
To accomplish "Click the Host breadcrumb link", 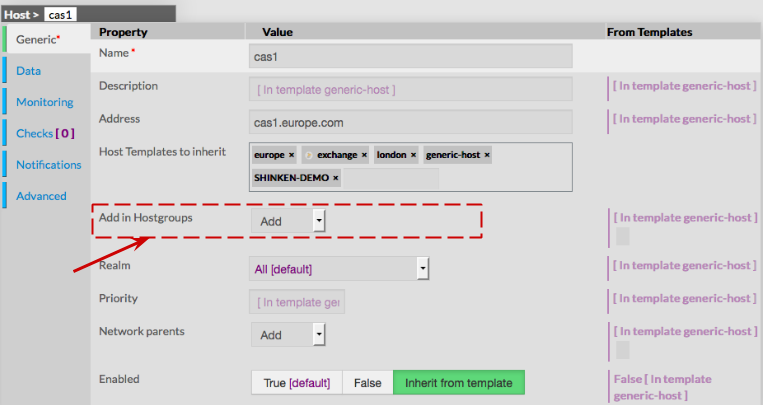I will (17, 15).
